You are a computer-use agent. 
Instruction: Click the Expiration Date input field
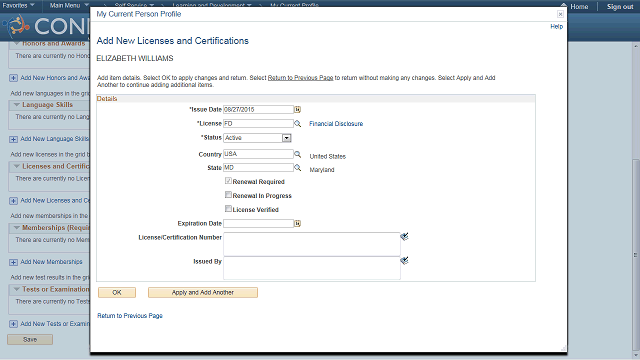coord(258,223)
